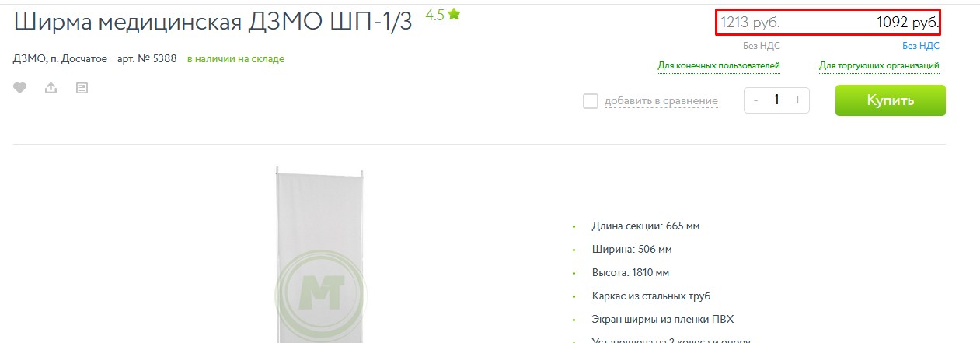Open 'Для конечных пользователей' price option
This screenshot has width=980, height=343.
pyautogui.click(x=719, y=66)
